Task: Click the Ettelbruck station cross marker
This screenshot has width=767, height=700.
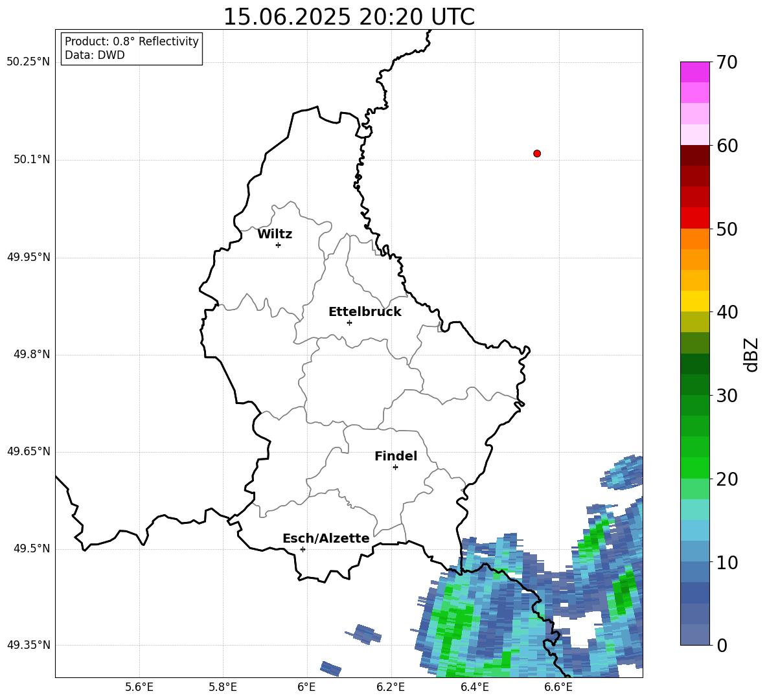Action: click(x=349, y=322)
